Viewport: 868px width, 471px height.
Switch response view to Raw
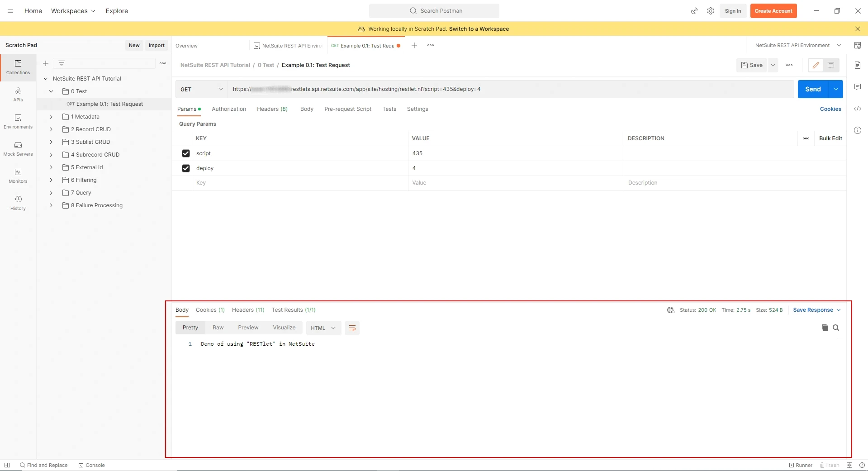(x=218, y=328)
